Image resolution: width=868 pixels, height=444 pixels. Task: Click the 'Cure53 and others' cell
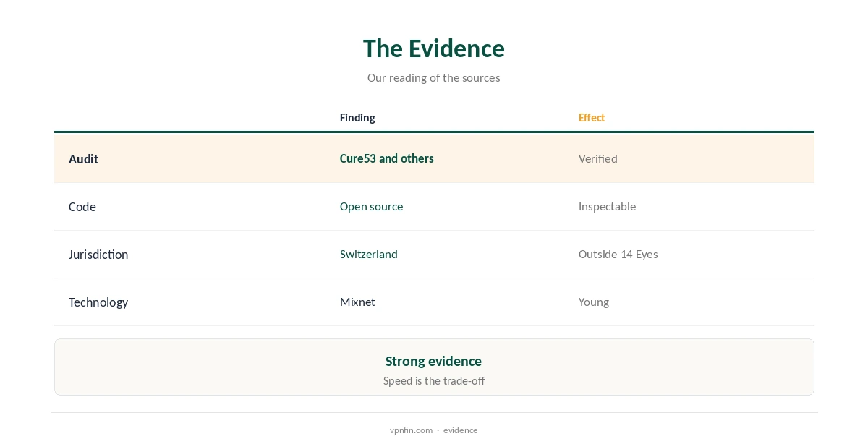click(387, 158)
